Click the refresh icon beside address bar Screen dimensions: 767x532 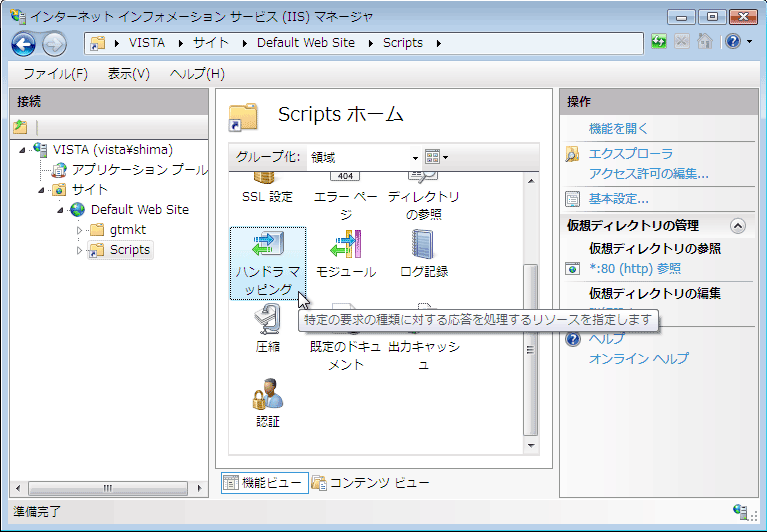tap(658, 42)
